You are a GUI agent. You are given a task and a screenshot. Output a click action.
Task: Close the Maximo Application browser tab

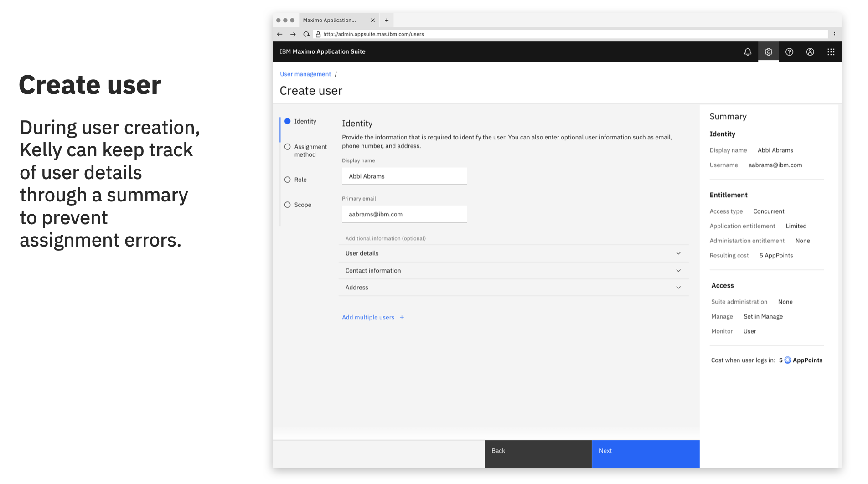coord(373,20)
